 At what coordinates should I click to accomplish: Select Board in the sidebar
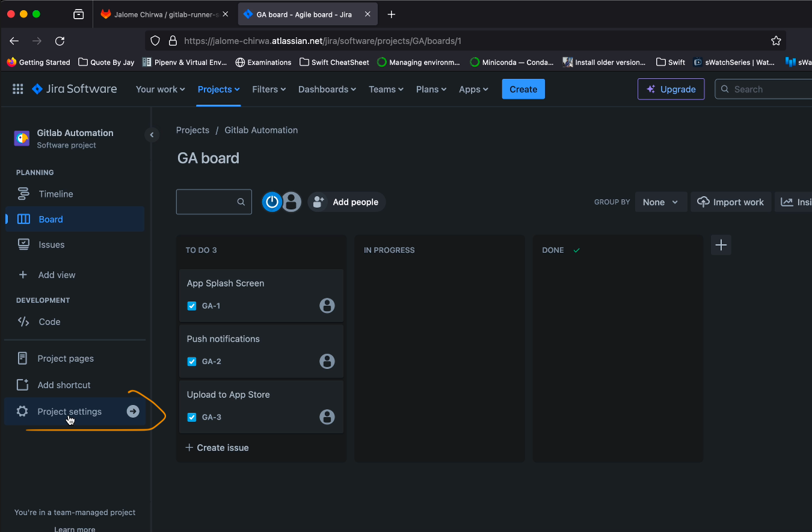(x=75, y=219)
